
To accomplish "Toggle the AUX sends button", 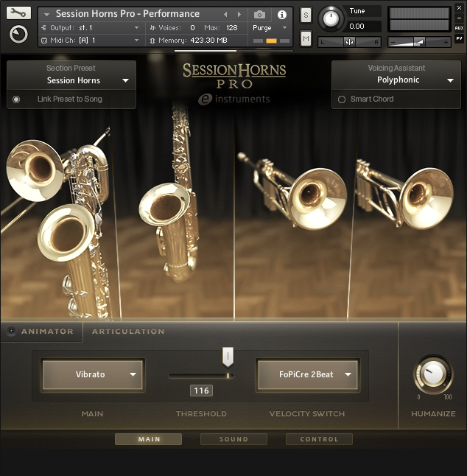I will (459, 28).
